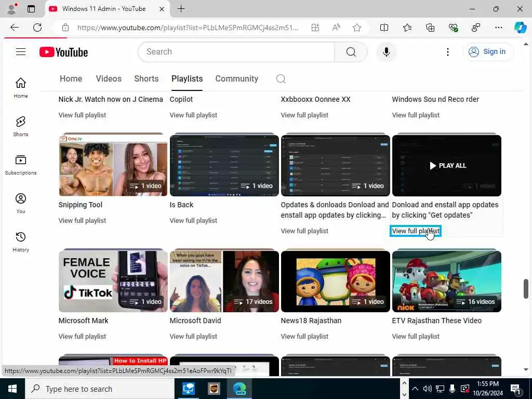Open the YouTube hamburger guide menu
The image size is (532, 399).
(21, 51)
